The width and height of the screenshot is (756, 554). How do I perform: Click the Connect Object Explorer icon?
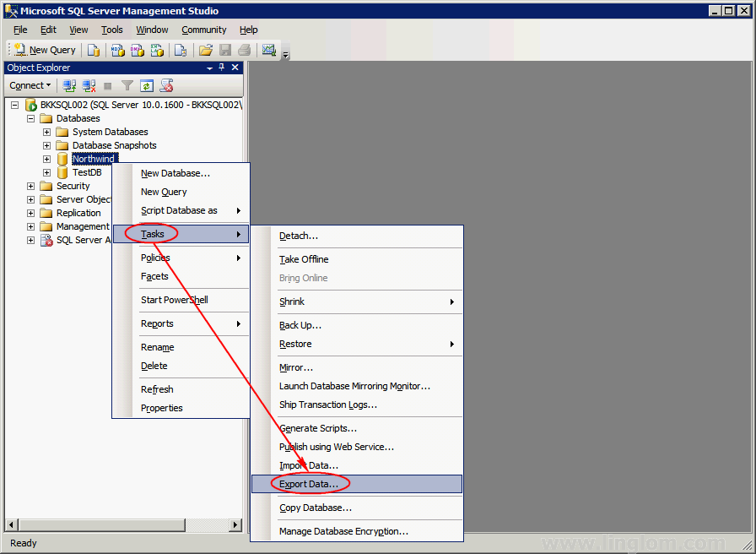(69, 86)
